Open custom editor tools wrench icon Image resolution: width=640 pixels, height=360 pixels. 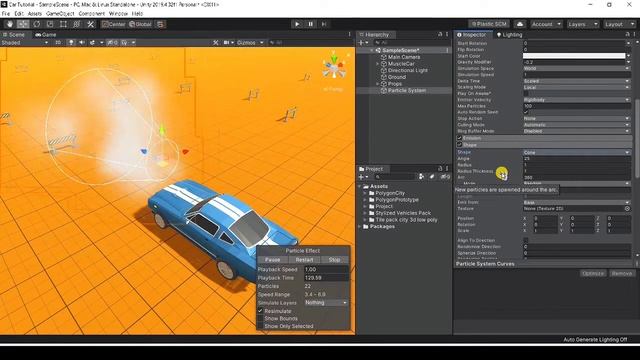click(x=90, y=24)
